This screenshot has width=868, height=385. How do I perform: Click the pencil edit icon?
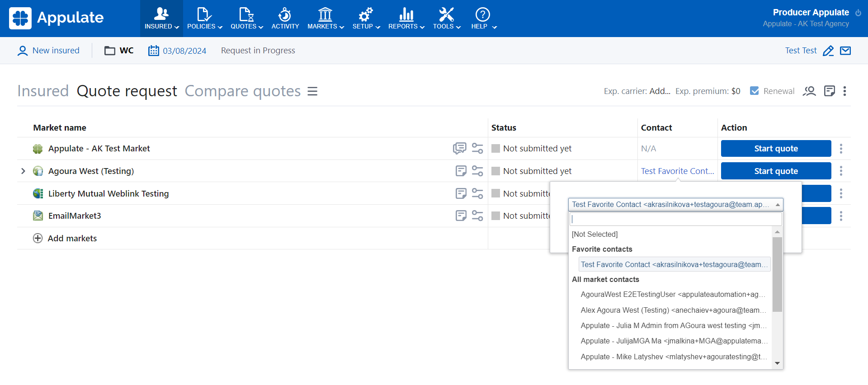point(828,51)
